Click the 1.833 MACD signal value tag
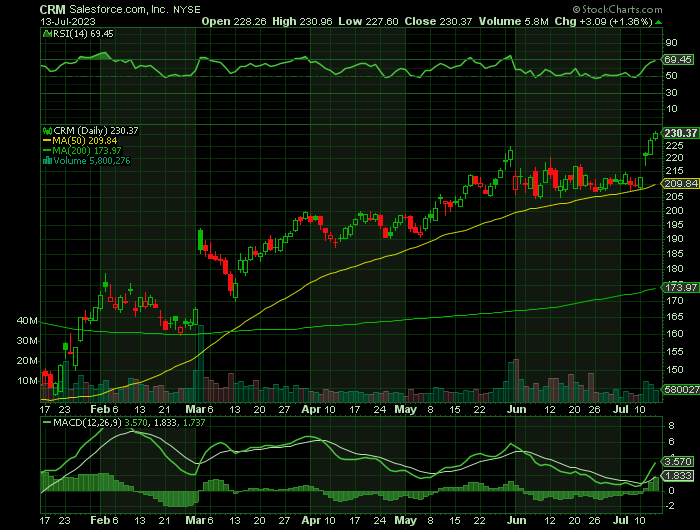Image resolution: width=700 pixels, height=530 pixels. pos(678,476)
